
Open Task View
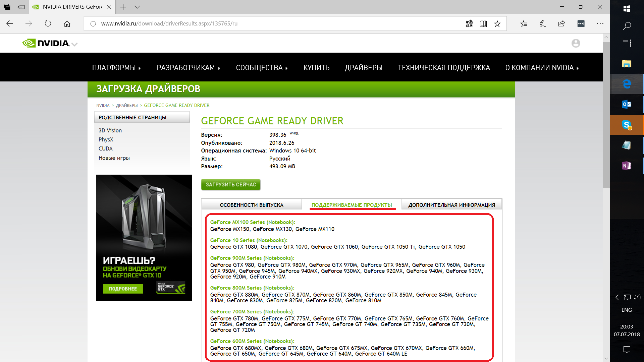click(627, 43)
